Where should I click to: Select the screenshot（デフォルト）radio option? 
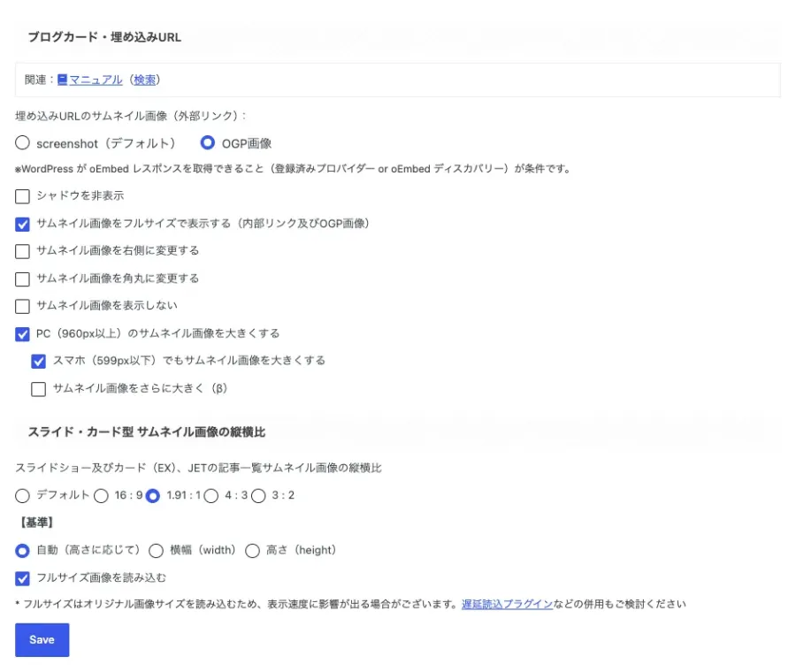click(22, 143)
